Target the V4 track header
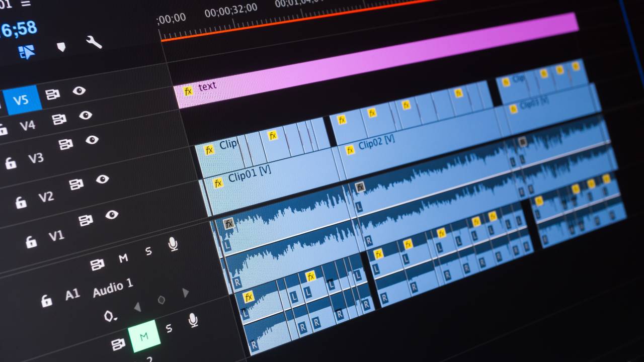The image size is (644, 362). (27, 126)
